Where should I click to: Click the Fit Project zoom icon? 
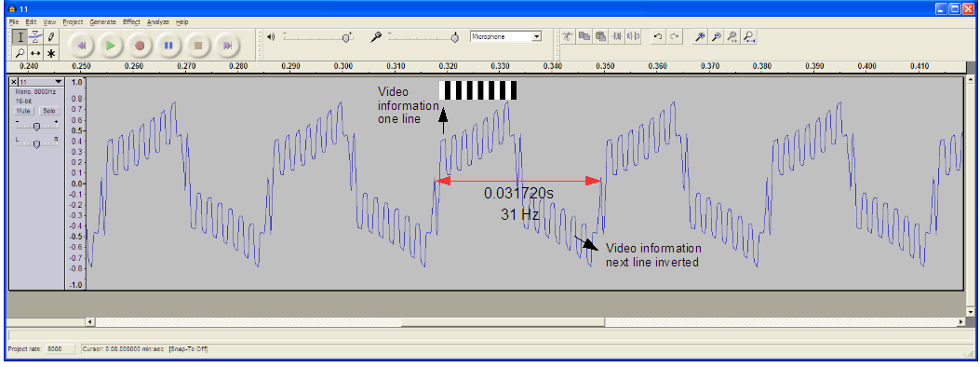coord(749,37)
